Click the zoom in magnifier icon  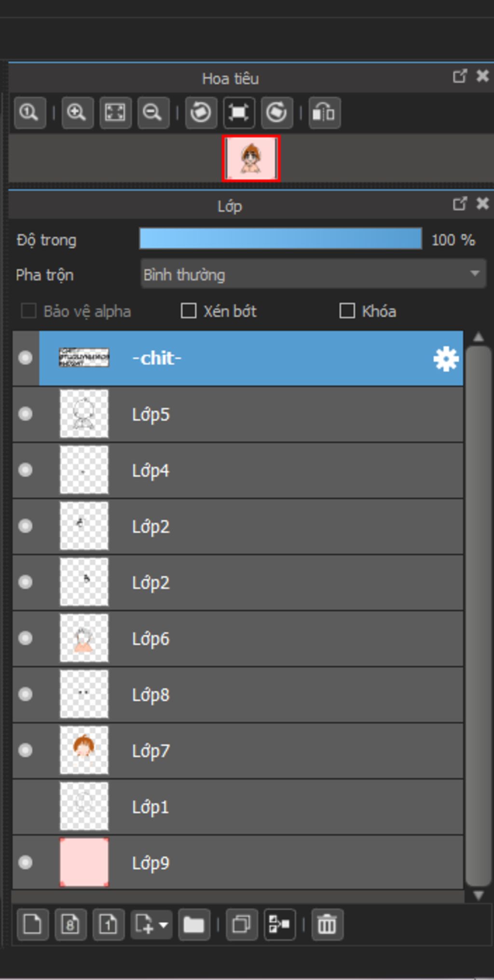point(77,113)
